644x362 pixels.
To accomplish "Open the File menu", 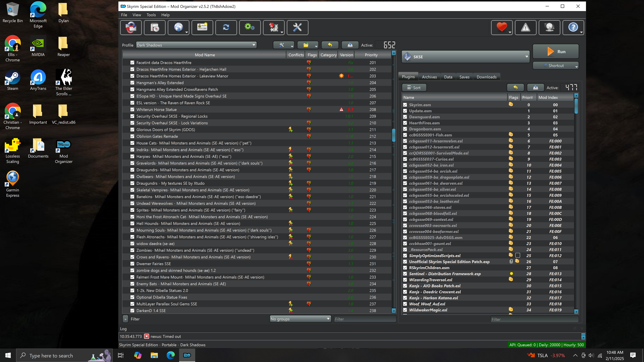I will 124,15.
